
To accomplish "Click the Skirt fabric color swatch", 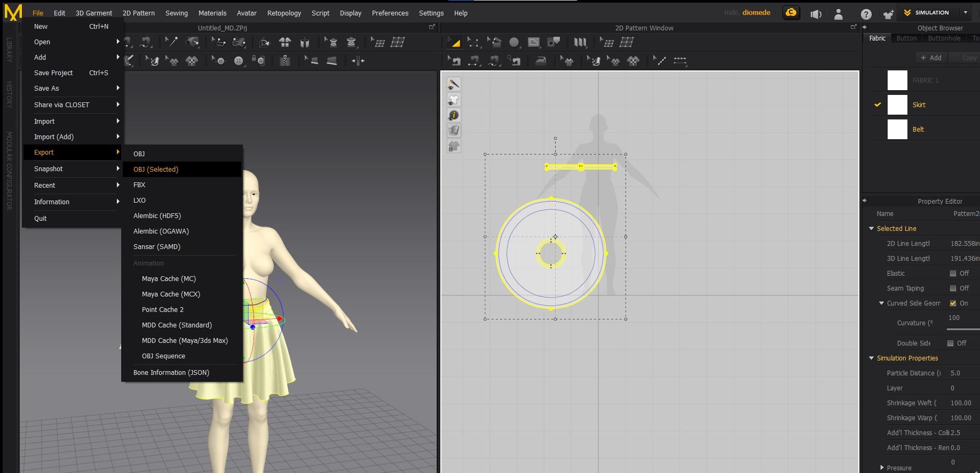I will pos(897,105).
